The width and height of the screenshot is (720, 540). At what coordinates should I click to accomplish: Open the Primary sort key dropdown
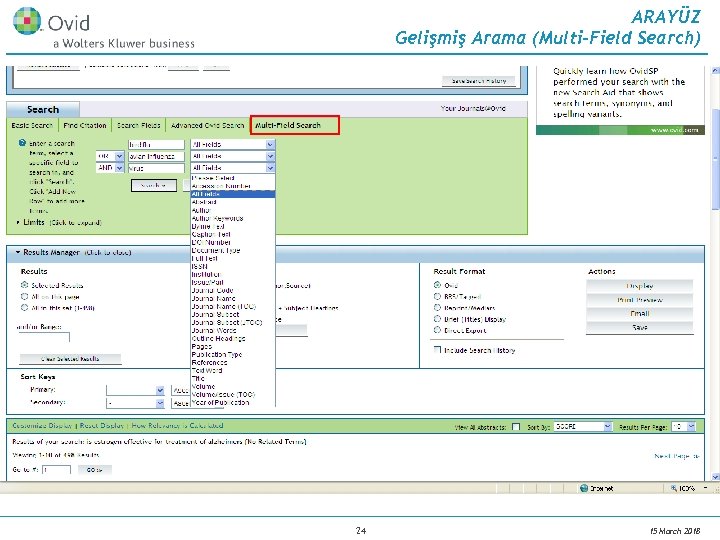[x=135, y=390]
